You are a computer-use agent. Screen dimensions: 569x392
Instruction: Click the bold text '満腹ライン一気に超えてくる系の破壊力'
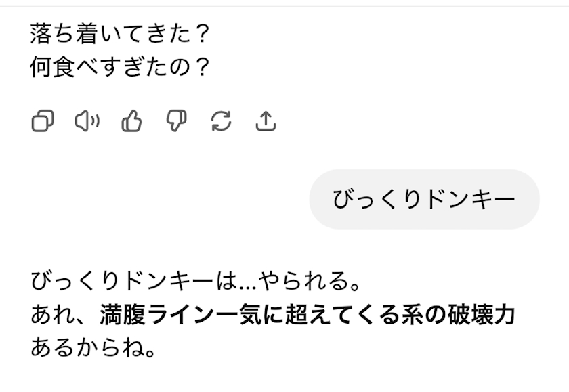click(x=308, y=315)
